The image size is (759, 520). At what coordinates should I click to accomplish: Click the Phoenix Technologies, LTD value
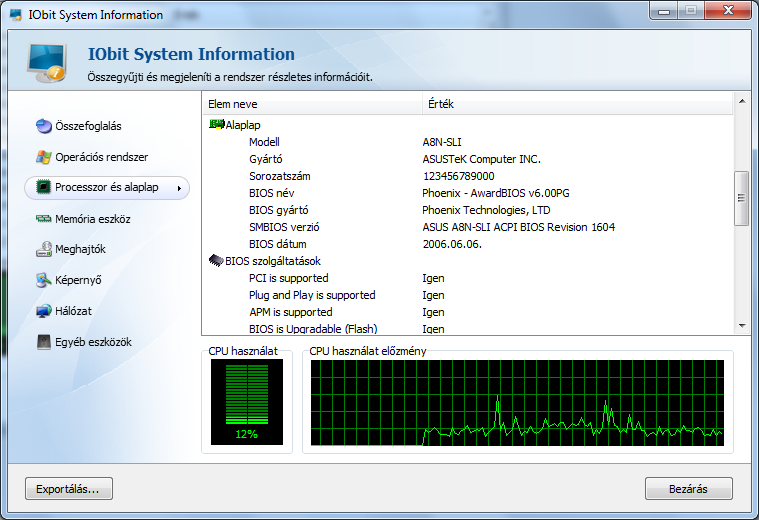tap(486, 210)
